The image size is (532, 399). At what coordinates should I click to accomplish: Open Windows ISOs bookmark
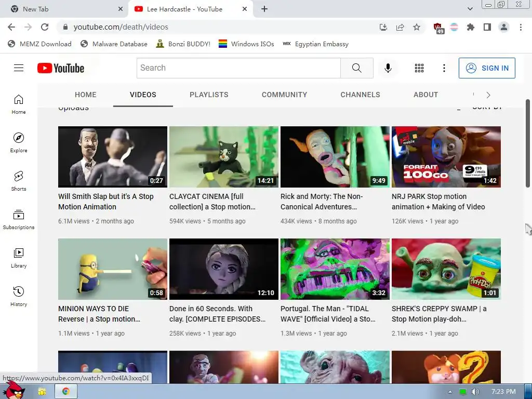pyautogui.click(x=246, y=44)
